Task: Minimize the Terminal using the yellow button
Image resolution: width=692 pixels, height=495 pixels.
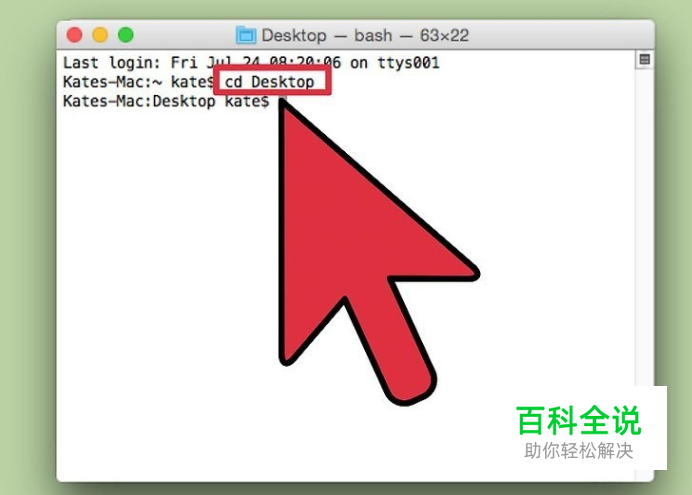Action: tap(100, 35)
